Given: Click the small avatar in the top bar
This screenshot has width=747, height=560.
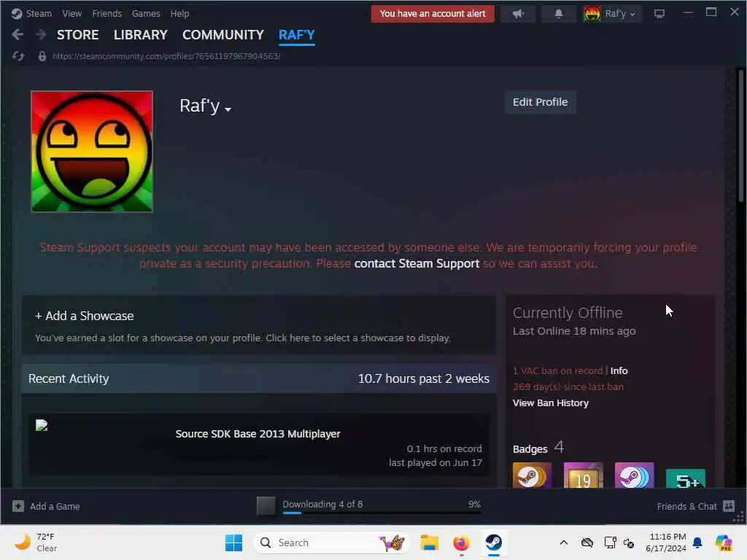Looking at the screenshot, I should 592,14.
